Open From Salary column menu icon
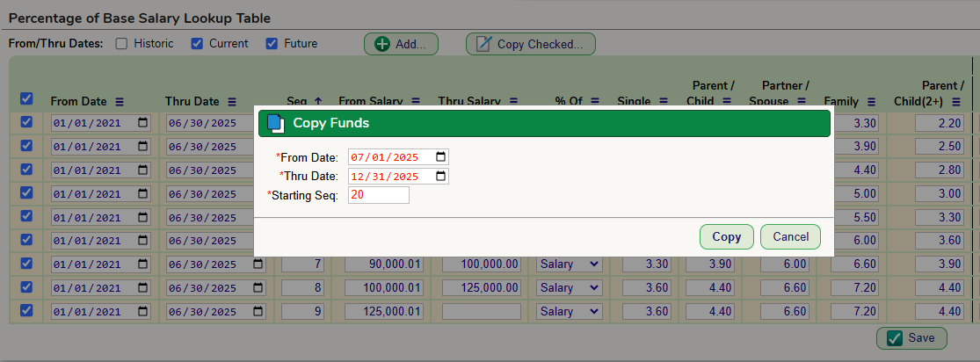Image resolution: width=980 pixels, height=362 pixels. [x=417, y=101]
